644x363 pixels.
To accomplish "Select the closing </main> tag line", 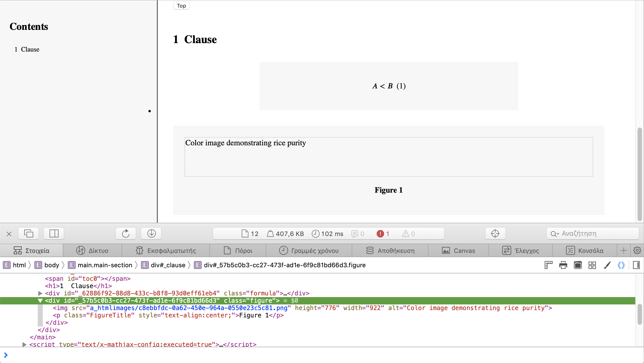I will coord(43,337).
